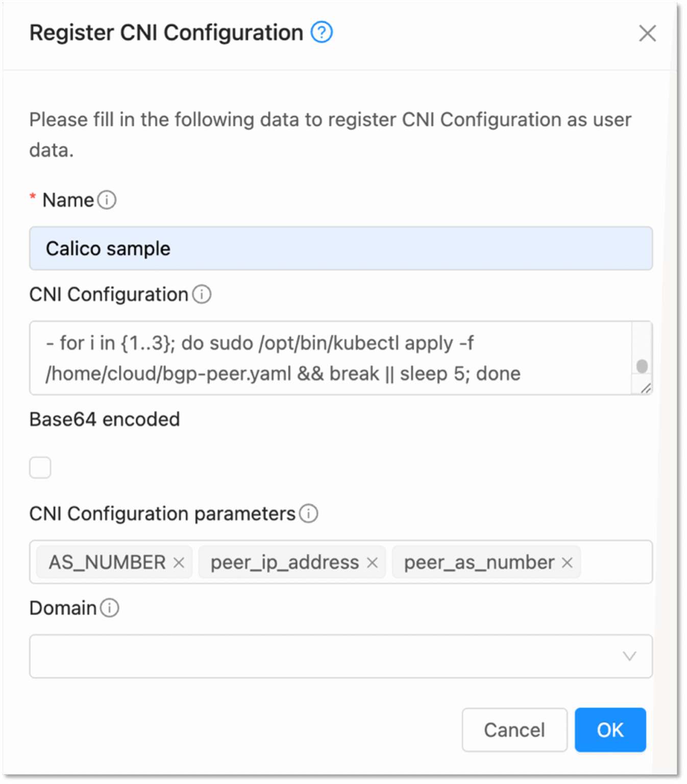Enable the Base64 encoded checkbox
This screenshot has height=784, width=687.
(40, 468)
